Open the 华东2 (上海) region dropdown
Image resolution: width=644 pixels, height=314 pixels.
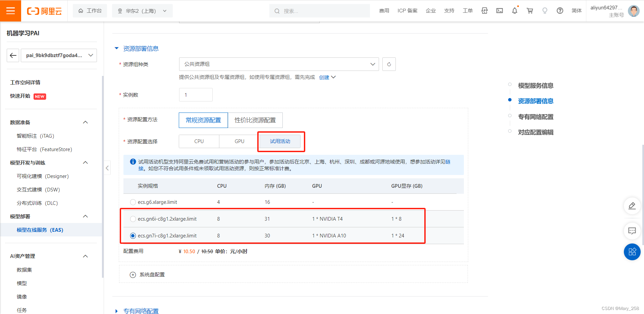click(x=142, y=11)
